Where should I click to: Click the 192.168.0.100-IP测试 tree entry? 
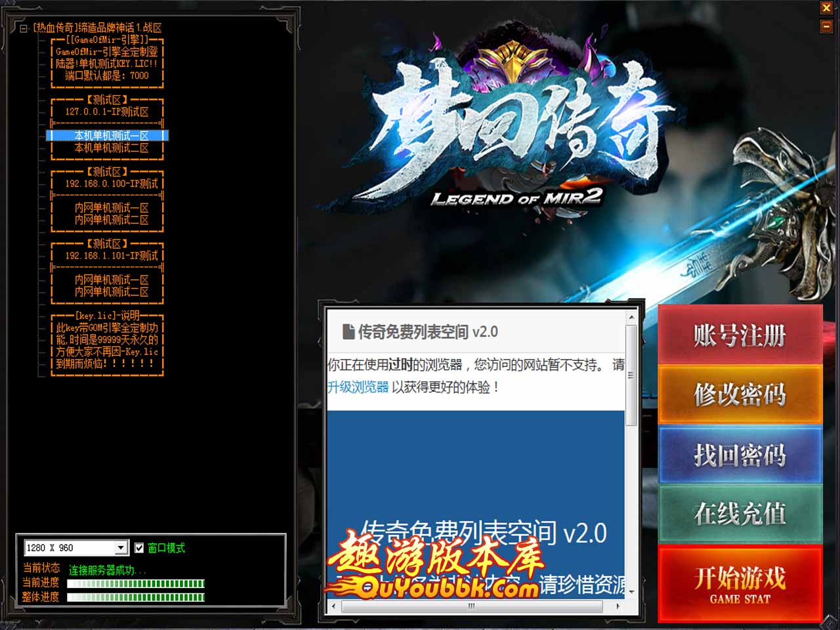point(111,184)
